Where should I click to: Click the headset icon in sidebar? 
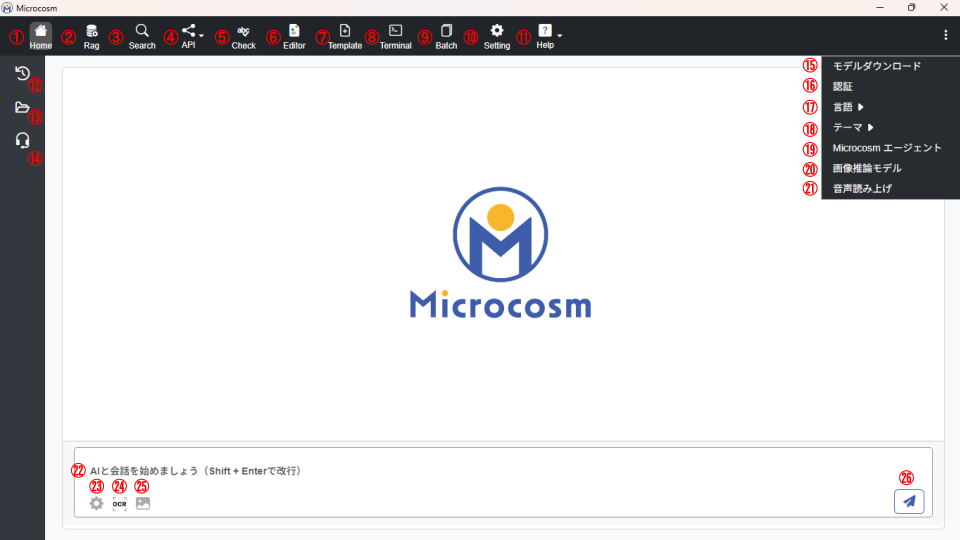[x=22, y=140]
